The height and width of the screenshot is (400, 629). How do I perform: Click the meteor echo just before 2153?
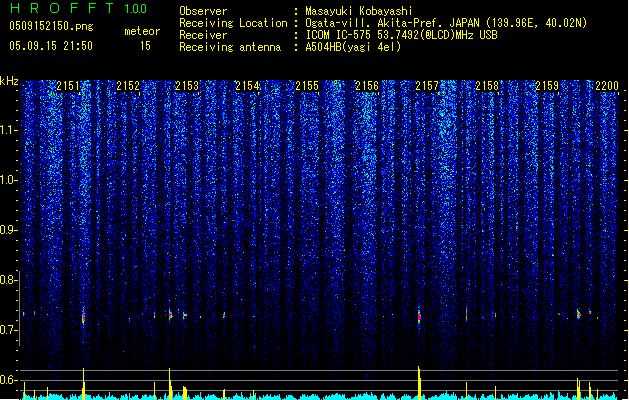170,314
